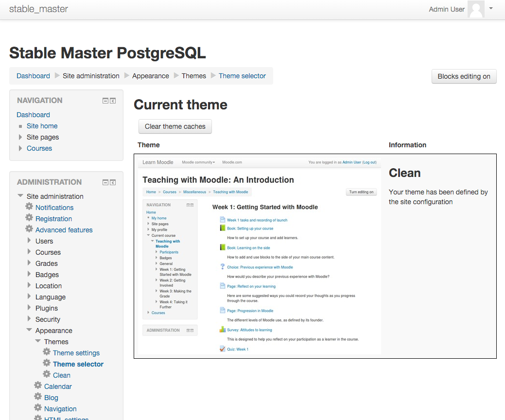Click Clear theme caches button
Viewport: 505px width, 420px height.
click(x=175, y=126)
